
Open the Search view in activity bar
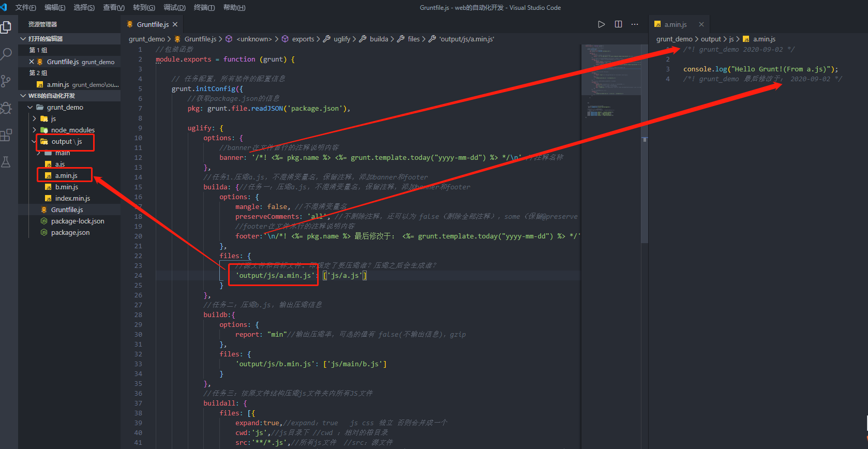coord(6,54)
